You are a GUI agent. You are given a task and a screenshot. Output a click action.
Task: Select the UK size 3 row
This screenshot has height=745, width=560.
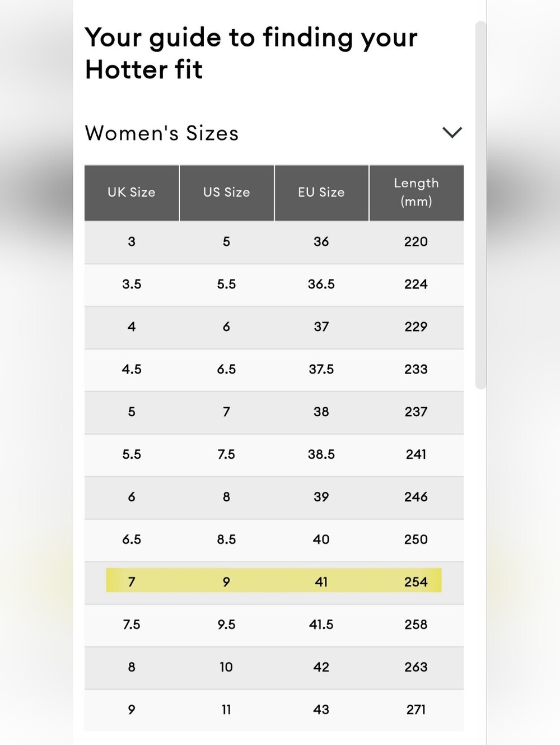274,242
